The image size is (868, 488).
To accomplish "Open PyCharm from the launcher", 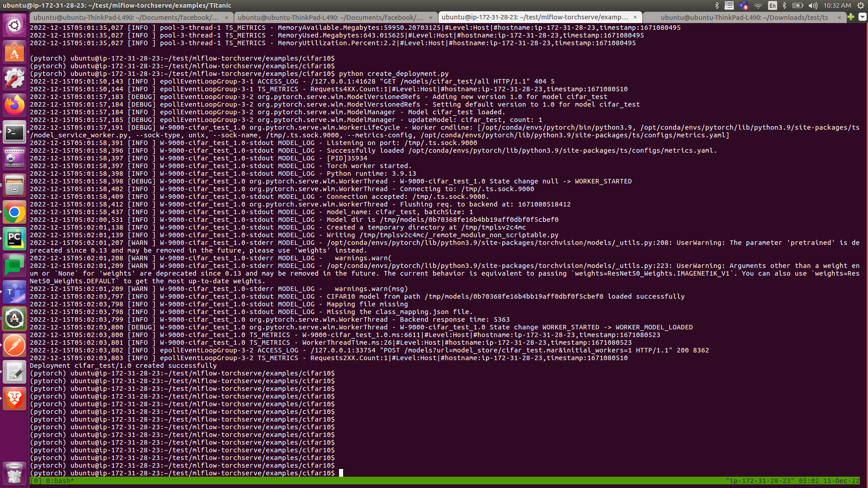I will pyautogui.click(x=14, y=239).
